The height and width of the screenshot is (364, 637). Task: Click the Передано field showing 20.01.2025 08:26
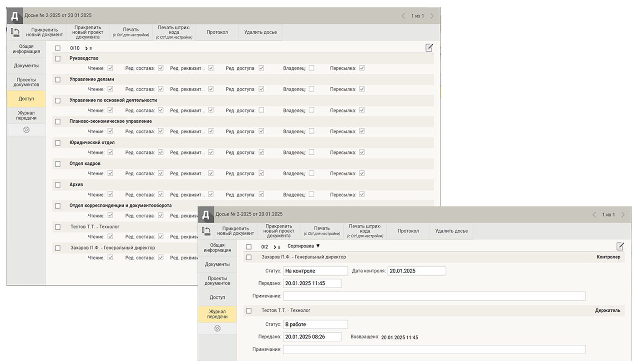[x=312, y=337]
